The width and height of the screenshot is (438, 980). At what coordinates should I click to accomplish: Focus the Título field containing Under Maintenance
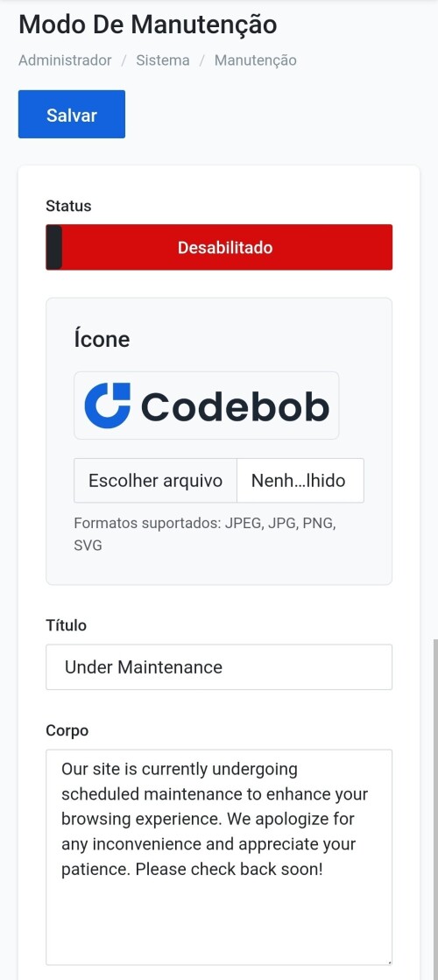pyautogui.click(x=219, y=666)
